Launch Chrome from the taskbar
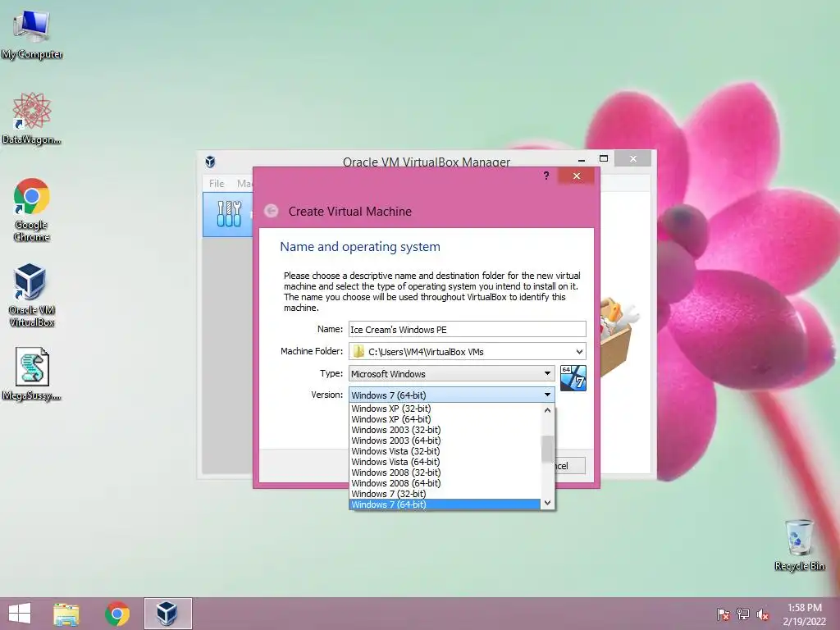840x630 pixels. (117, 614)
